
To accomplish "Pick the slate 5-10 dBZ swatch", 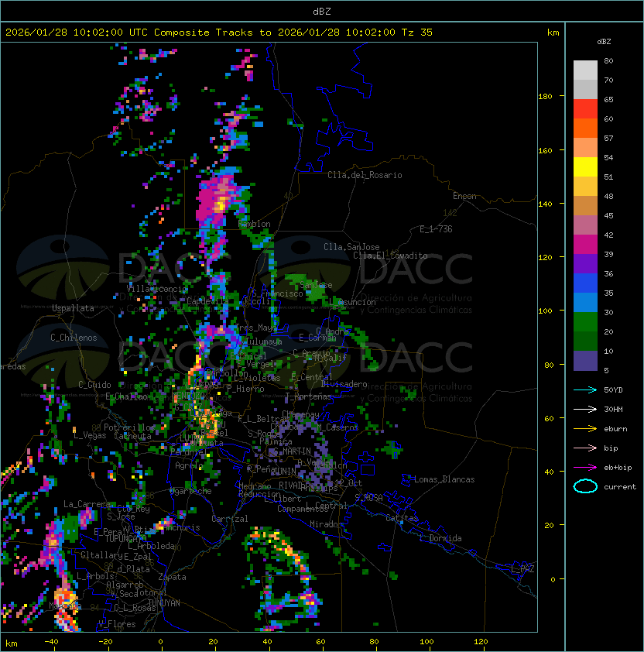I will tap(585, 361).
